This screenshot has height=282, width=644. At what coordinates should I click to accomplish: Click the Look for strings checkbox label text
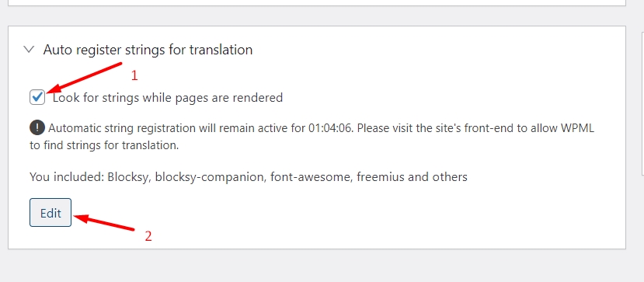(x=168, y=98)
